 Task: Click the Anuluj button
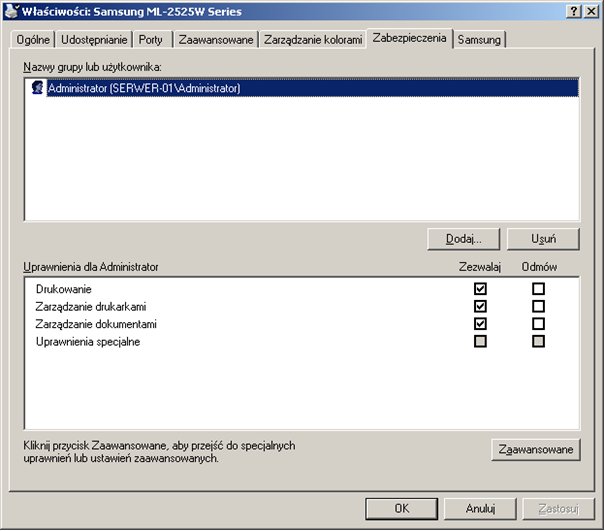[480, 509]
